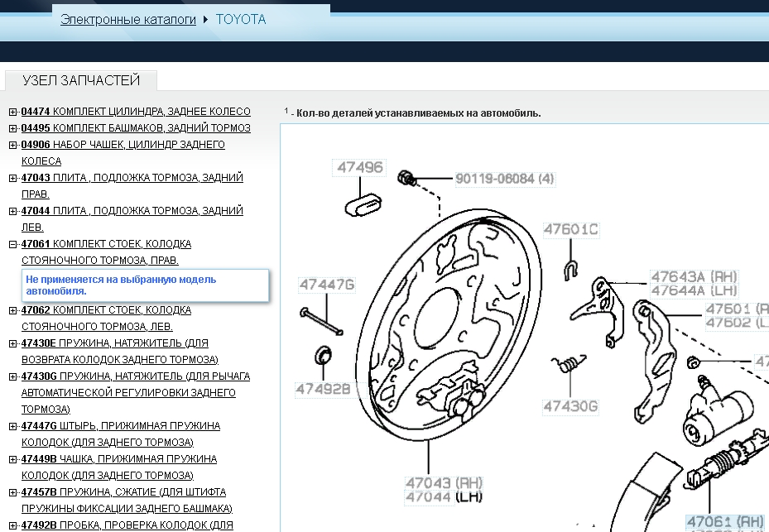The image size is (769, 532).
Task: Expand the 04495 brake shoe kit node
Action: tap(12, 128)
